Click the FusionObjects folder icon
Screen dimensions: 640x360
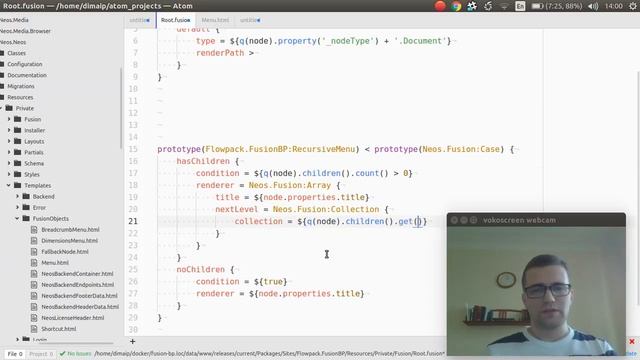pyautogui.click(x=26, y=218)
